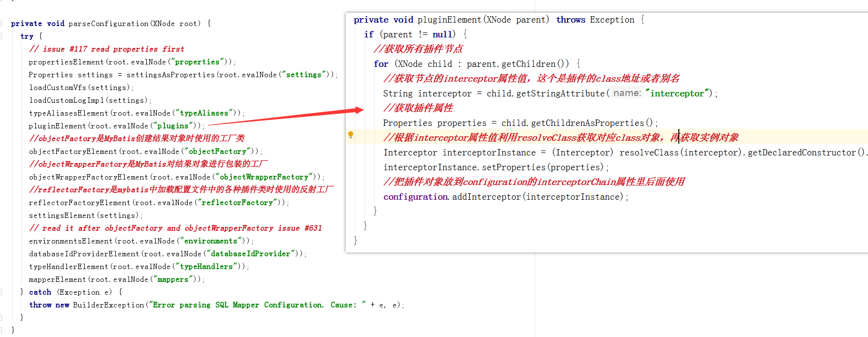
Task: Click the 'try {' line
Action: point(32,36)
